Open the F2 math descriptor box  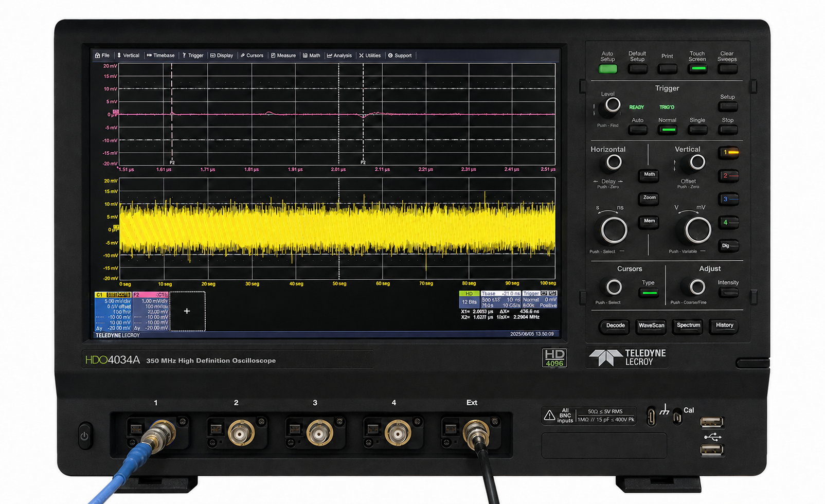pos(151,312)
